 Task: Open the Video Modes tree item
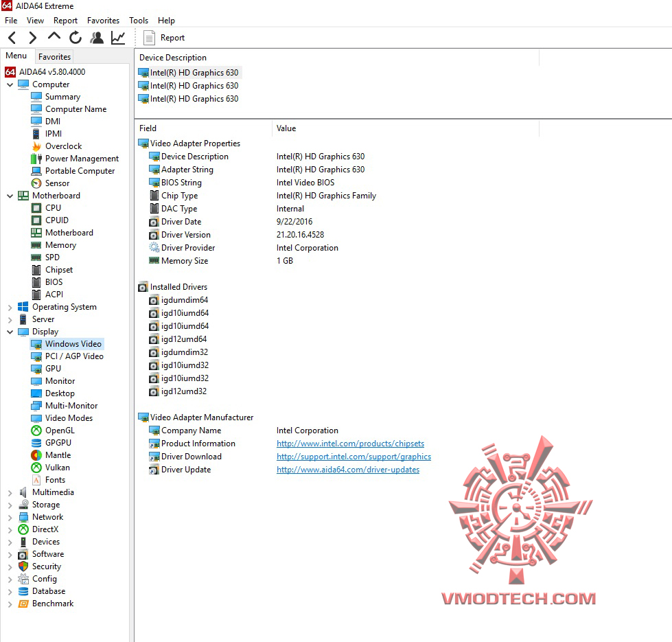click(62, 418)
